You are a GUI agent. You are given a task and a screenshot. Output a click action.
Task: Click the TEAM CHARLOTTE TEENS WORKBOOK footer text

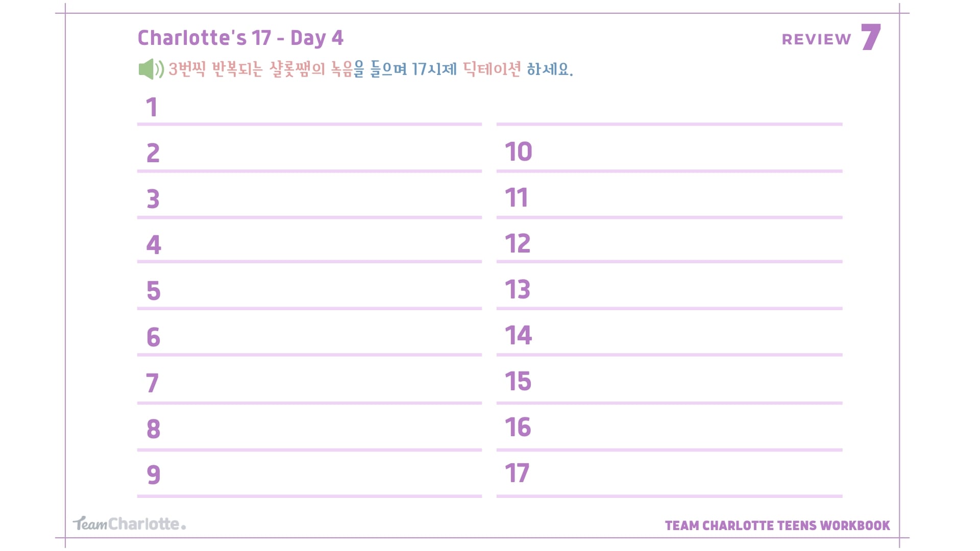(x=777, y=525)
